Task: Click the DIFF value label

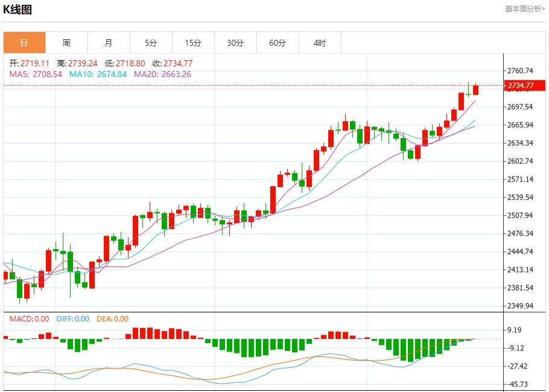Action: tap(73, 319)
